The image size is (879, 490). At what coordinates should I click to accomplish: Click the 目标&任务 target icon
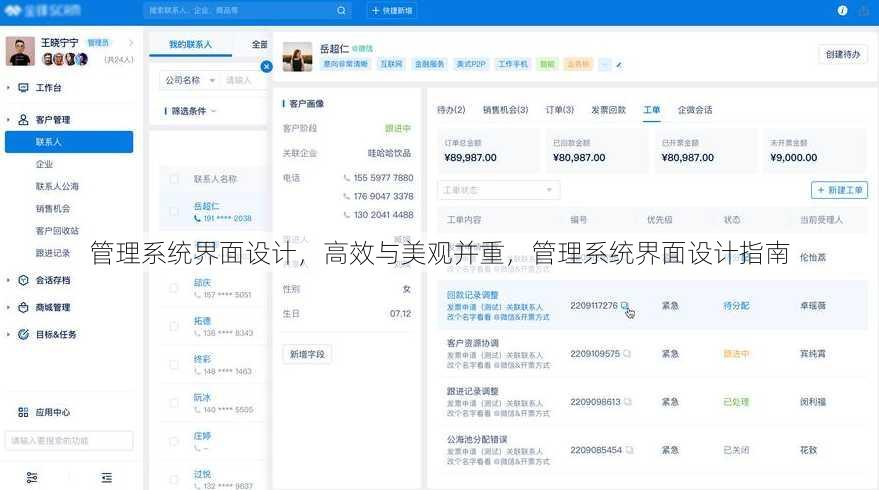(x=24, y=334)
